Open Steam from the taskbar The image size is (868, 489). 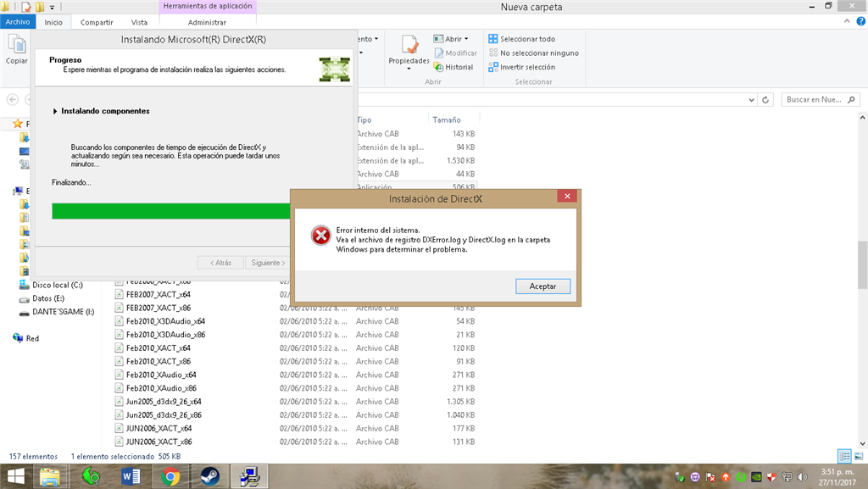[210, 476]
